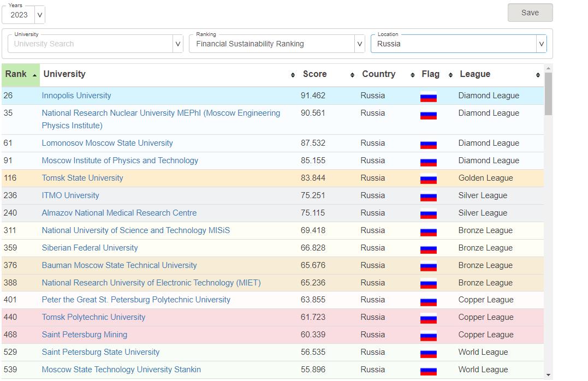Click the Russian flag in Innopolis University row
588x381 pixels.
click(x=428, y=97)
